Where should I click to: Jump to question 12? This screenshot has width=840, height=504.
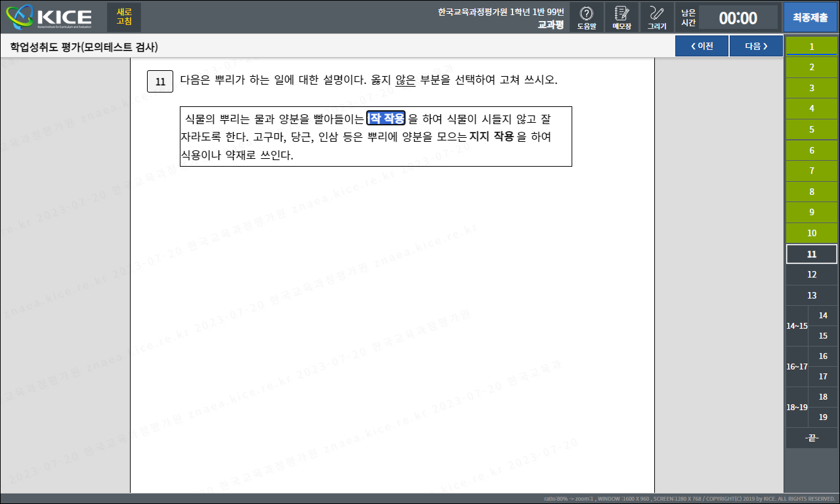point(812,274)
